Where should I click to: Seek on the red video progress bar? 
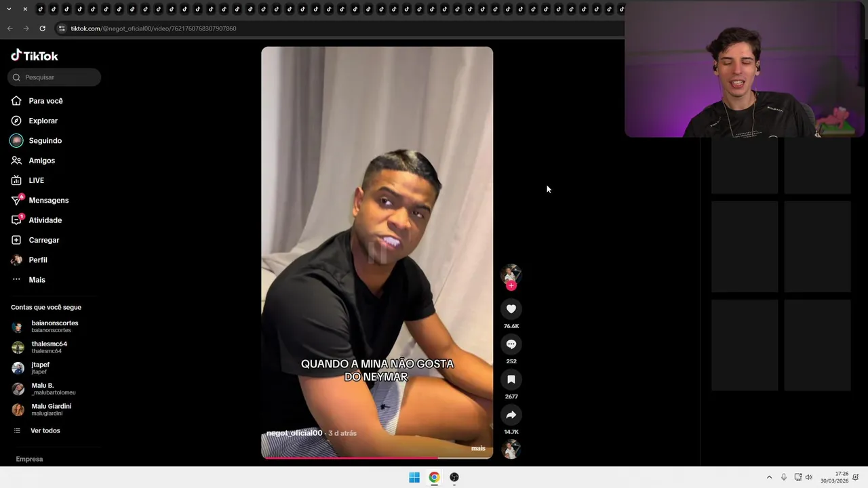tap(377, 458)
